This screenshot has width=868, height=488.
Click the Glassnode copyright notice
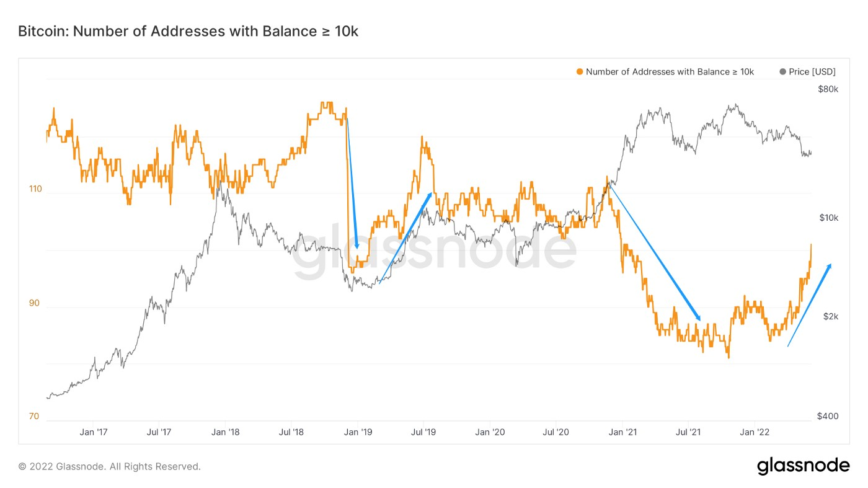click(109, 466)
